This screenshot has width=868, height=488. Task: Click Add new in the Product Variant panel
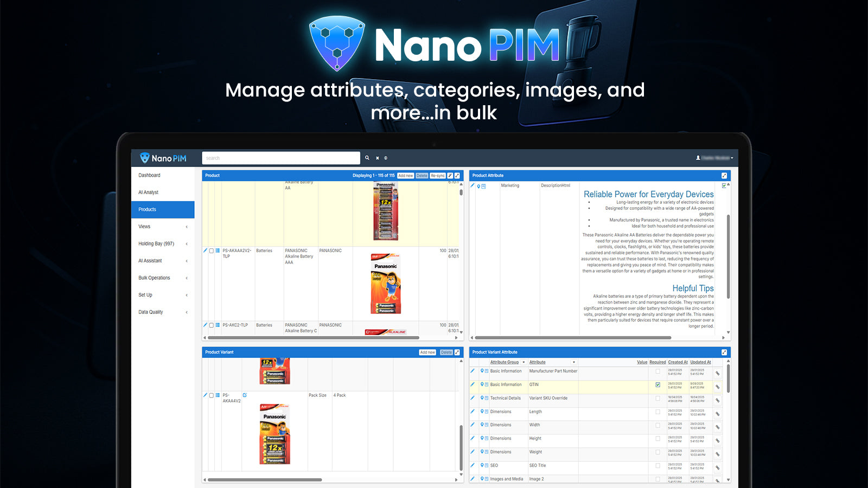pyautogui.click(x=427, y=352)
